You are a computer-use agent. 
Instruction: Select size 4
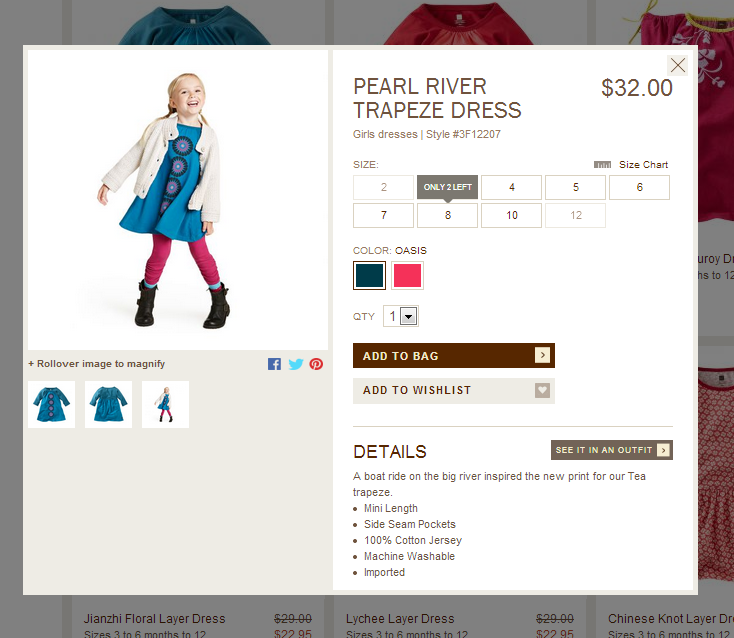[x=511, y=187]
